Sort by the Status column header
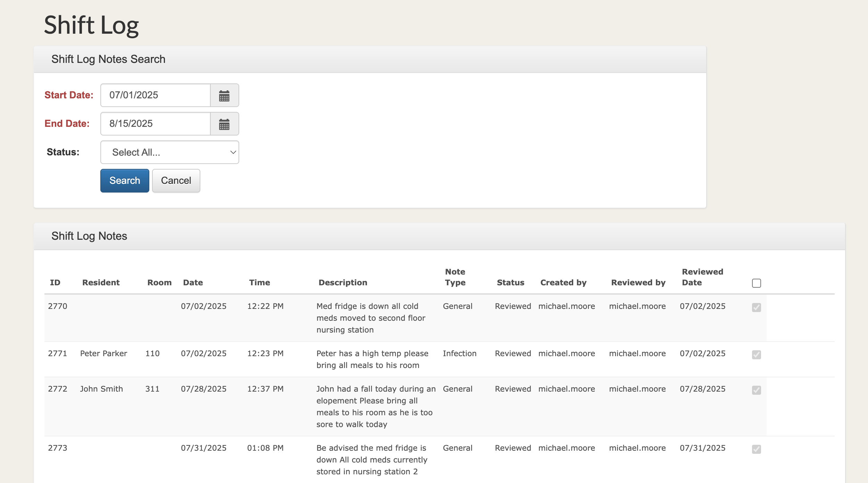Image resolution: width=868 pixels, height=483 pixels. [x=510, y=283]
